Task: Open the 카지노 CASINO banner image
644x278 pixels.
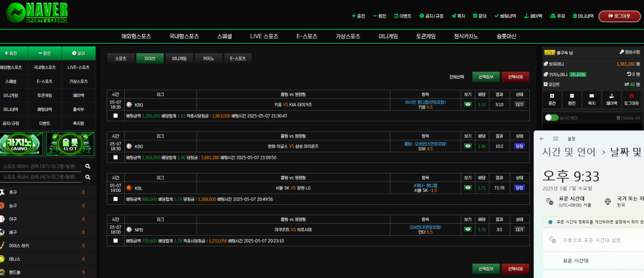Action: point(21,144)
